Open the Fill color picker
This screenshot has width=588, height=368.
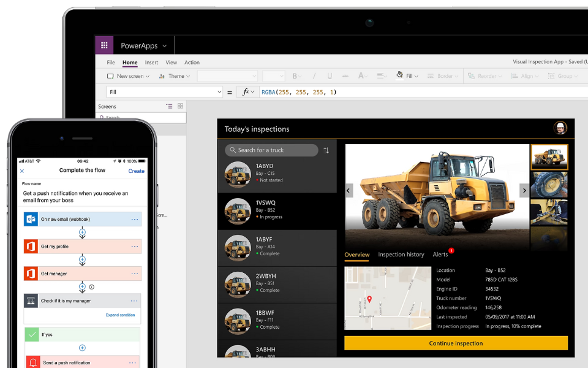tap(407, 75)
